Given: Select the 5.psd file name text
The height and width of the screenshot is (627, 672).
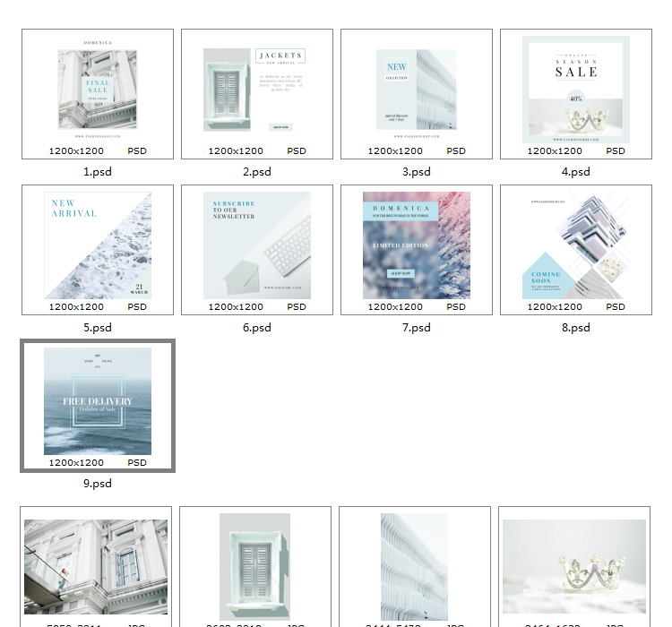Looking at the screenshot, I should [x=98, y=328].
